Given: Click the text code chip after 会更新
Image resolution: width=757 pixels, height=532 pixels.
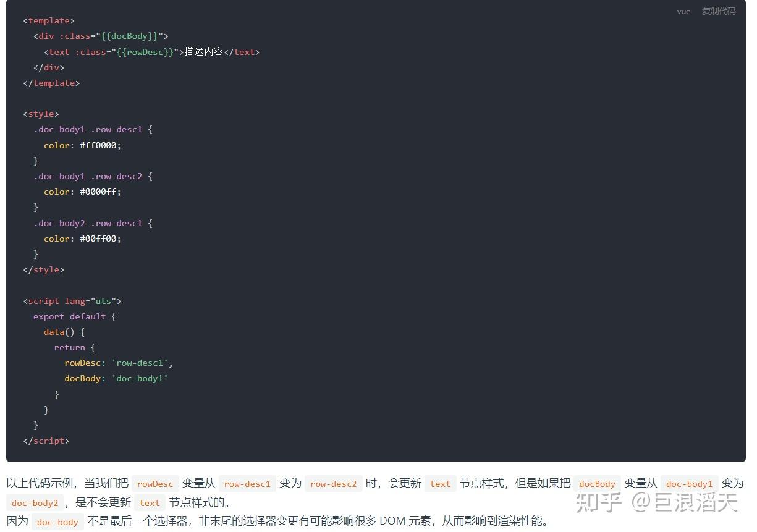Looking at the screenshot, I should point(440,483).
